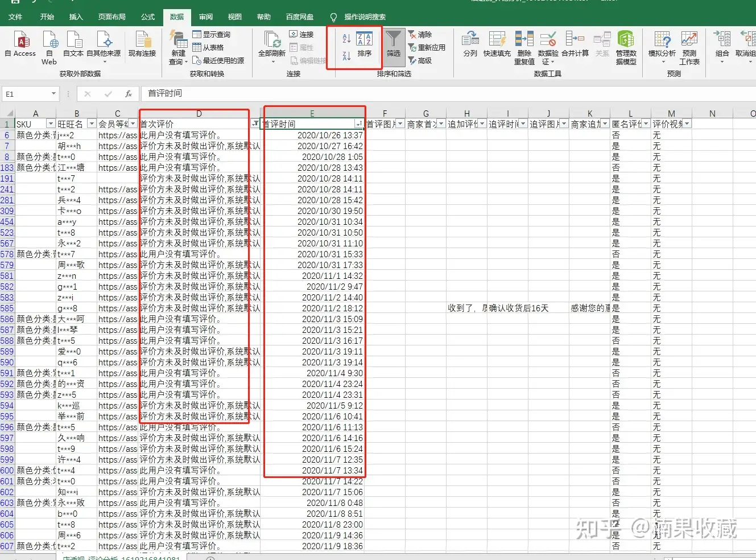Import data from text file (自文本)
The height and width of the screenshot is (560, 756).
click(73, 44)
